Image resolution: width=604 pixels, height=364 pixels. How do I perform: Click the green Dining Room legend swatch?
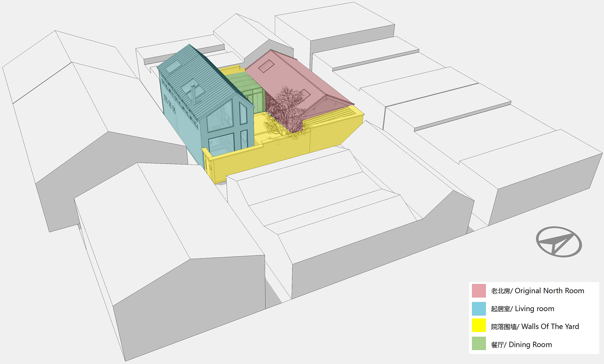pyautogui.click(x=479, y=343)
